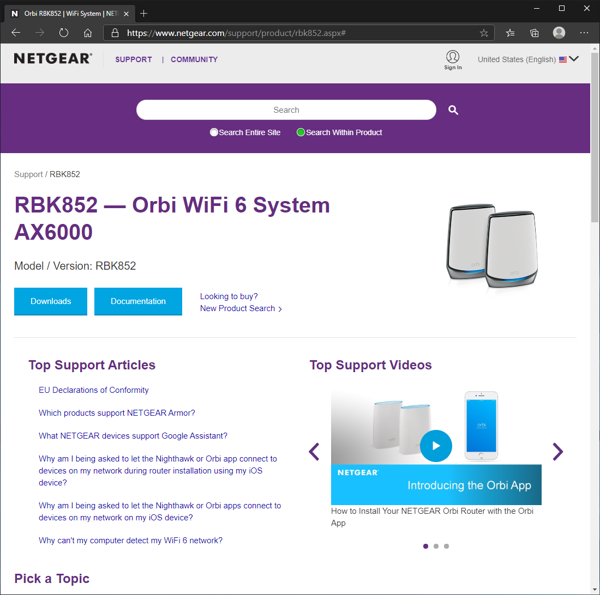Open the browser settings ellipsis menu
Viewport: 600px width, 595px height.
pyautogui.click(x=584, y=33)
